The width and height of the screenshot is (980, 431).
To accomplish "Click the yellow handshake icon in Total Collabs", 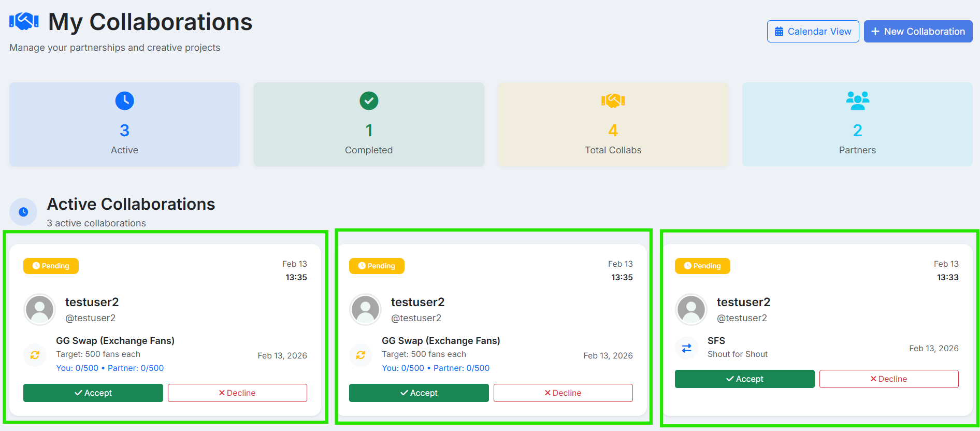I will [613, 100].
